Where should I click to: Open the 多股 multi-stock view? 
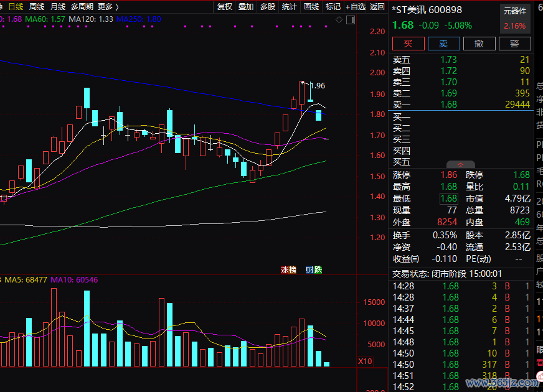coord(268,7)
